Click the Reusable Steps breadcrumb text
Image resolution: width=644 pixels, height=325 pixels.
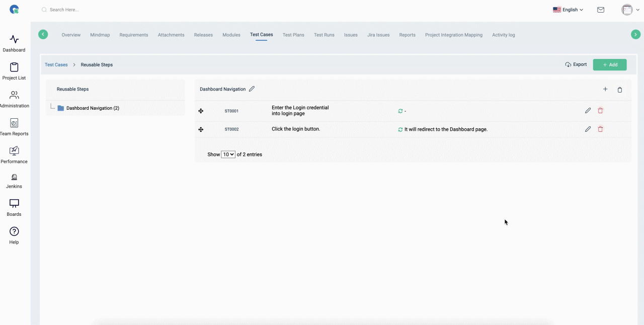click(97, 64)
